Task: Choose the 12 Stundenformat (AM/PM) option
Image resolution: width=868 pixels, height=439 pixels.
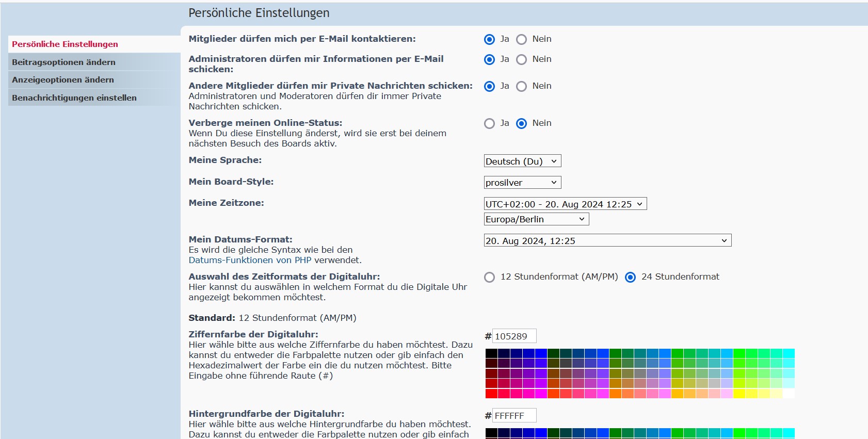Action: click(x=489, y=278)
